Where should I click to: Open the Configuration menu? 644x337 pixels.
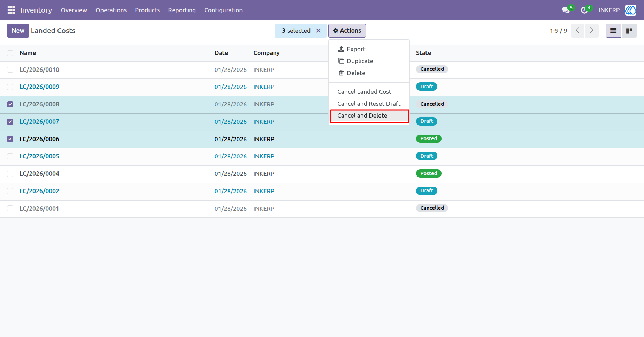(x=223, y=10)
